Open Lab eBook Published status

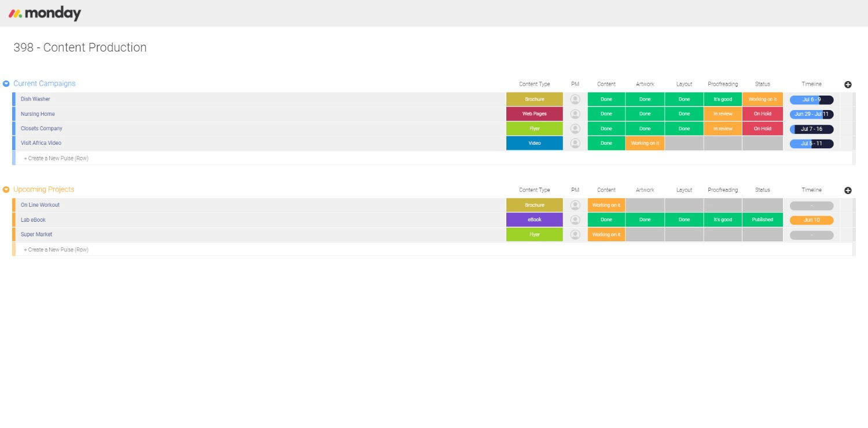[763, 220]
